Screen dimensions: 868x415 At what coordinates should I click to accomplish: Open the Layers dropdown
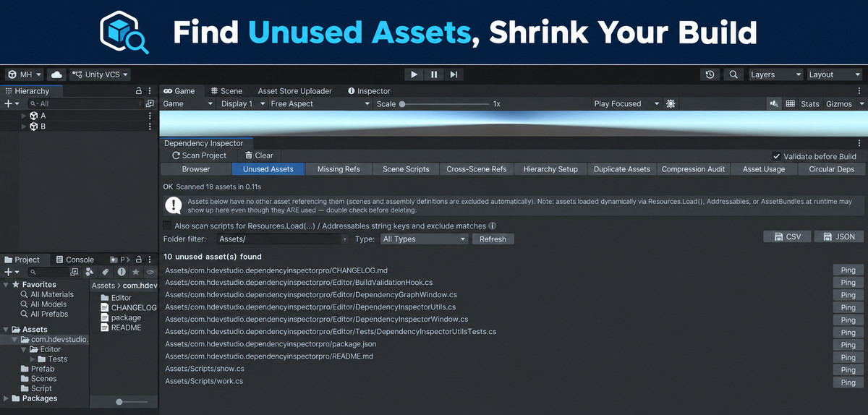(775, 74)
